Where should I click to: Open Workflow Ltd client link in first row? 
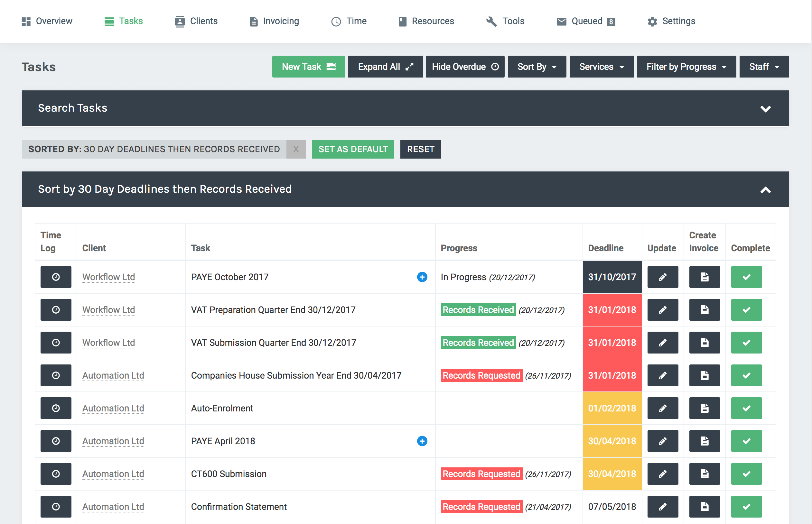pos(108,277)
